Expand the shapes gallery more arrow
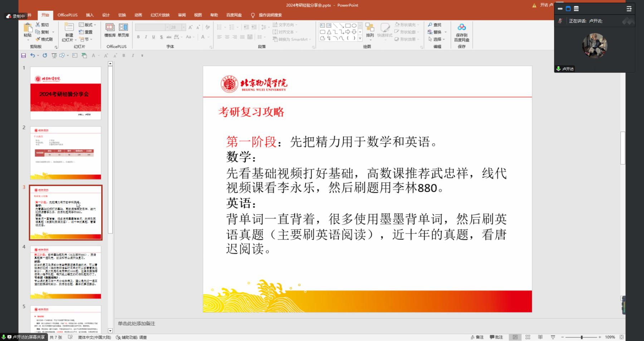644x341 pixels. pos(360,39)
